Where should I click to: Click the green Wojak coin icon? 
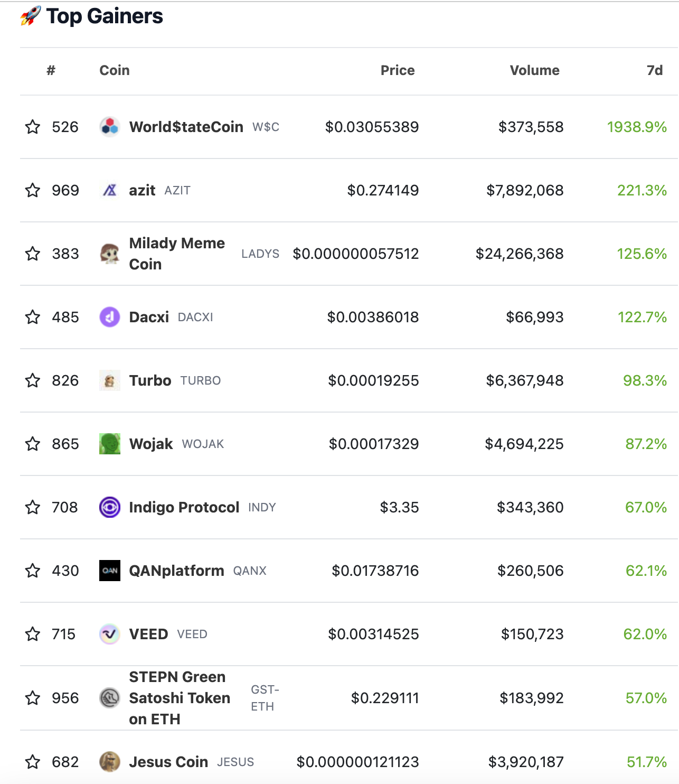[110, 444]
